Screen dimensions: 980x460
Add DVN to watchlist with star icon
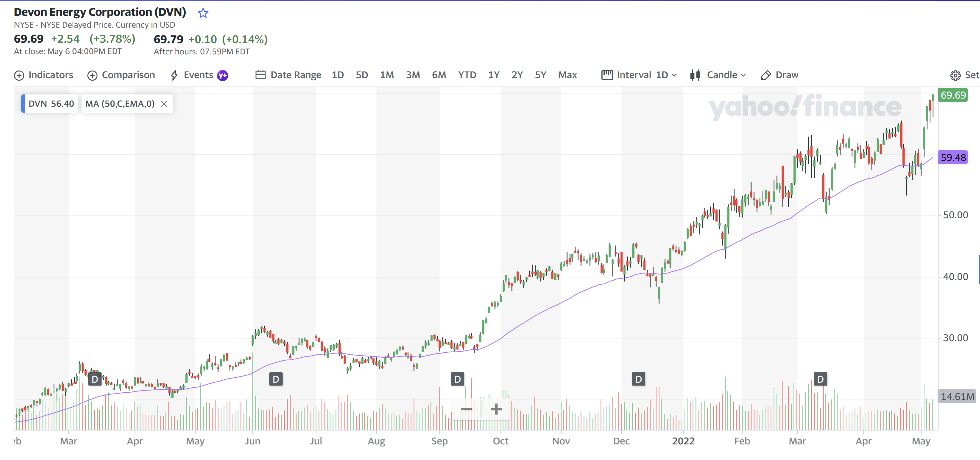click(203, 13)
